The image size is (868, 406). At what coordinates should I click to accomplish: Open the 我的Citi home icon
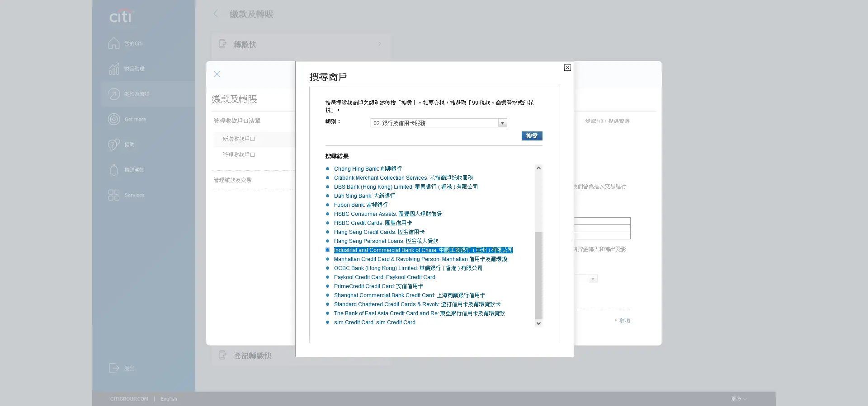114,43
